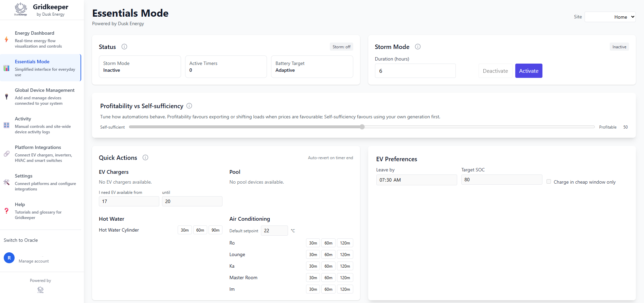Click the Global Device Management plug icon
644x303 pixels.
point(6,97)
